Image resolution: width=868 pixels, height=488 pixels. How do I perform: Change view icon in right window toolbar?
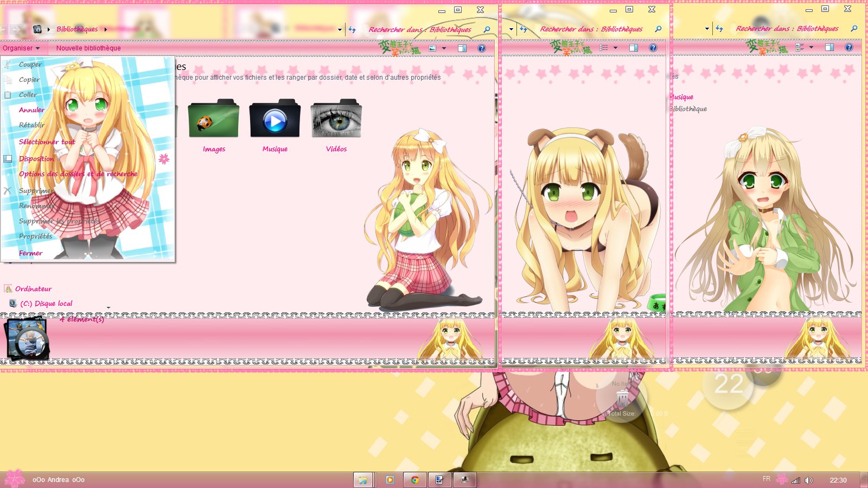point(800,48)
